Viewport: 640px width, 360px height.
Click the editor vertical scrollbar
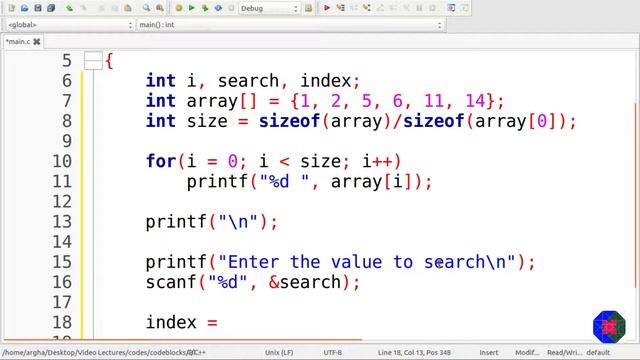tap(636, 195)
